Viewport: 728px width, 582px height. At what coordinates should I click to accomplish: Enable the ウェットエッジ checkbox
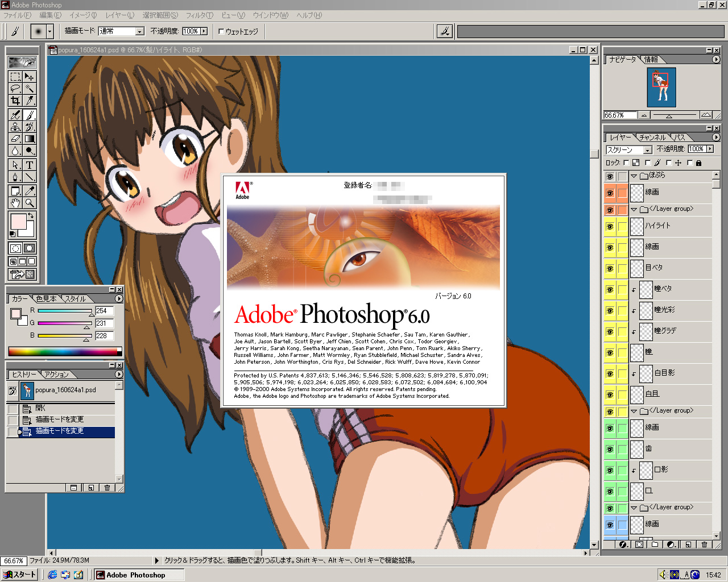[221, 32]
